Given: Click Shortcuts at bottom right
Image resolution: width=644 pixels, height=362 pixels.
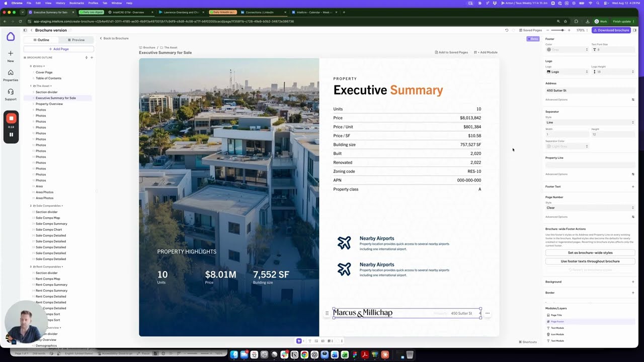Looking at the screenshot, I should [x=528, y=342].
